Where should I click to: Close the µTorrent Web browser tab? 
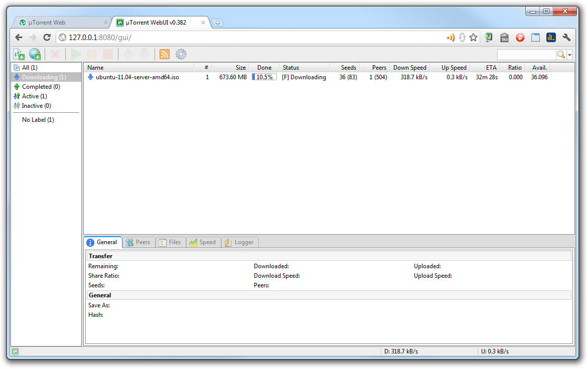pyautogui.click(x=106, y=23)
